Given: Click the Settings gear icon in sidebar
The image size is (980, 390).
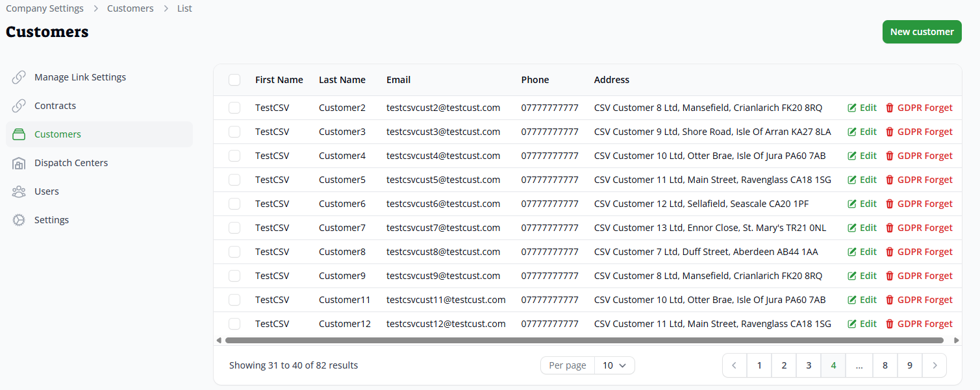Looking at the screenshot, I should click(x=19, y=220).
